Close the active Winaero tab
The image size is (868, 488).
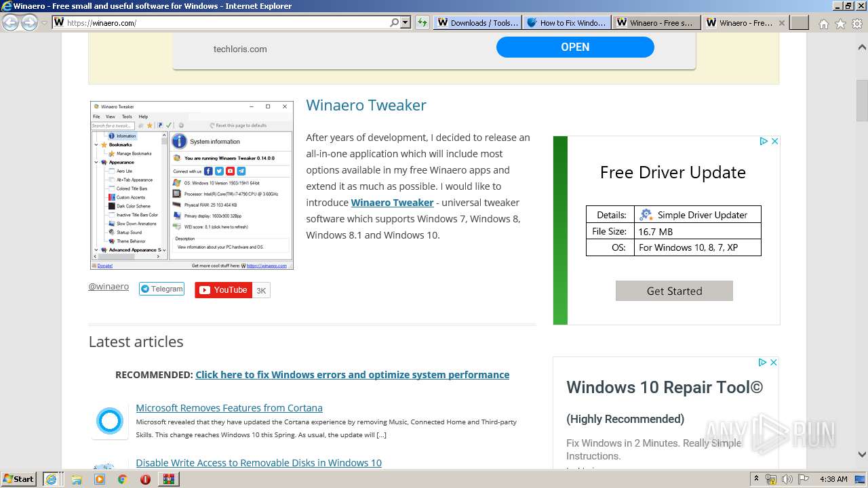coord(782,22)
